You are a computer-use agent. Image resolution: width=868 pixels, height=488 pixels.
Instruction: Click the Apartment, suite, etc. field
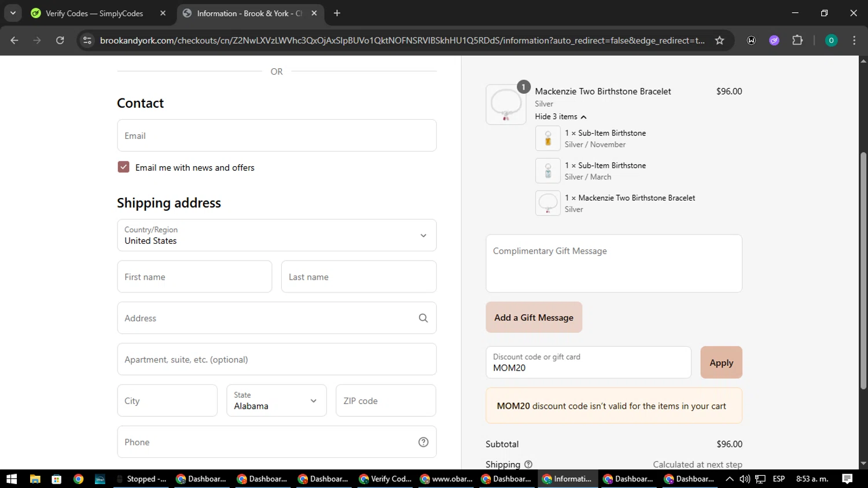click(x=277, y=359)
